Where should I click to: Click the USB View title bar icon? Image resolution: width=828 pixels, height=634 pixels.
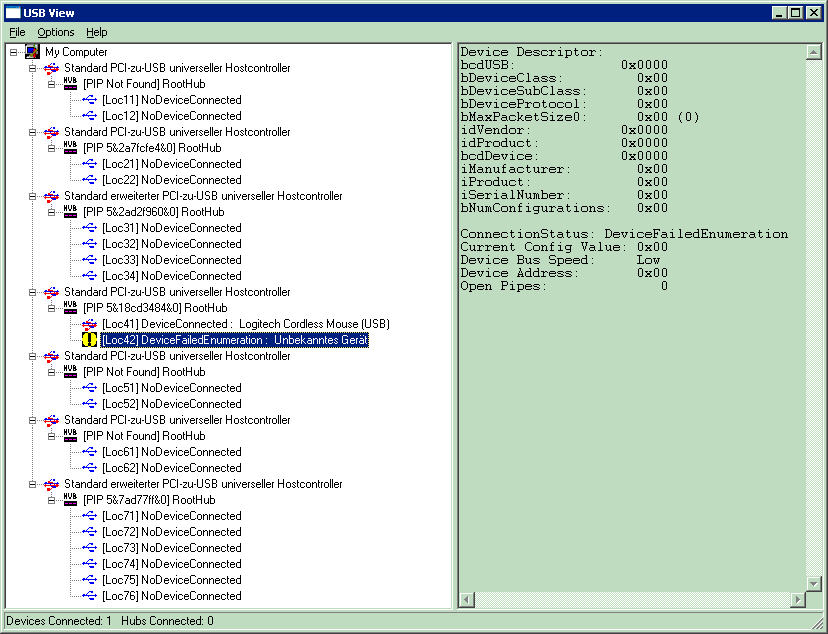[x=13, y=13]
